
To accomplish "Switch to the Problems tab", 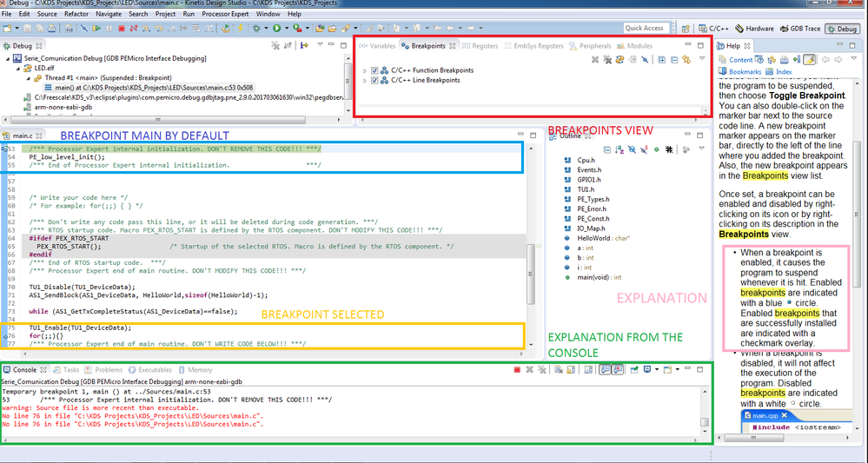I will click(x=103, y=370).
